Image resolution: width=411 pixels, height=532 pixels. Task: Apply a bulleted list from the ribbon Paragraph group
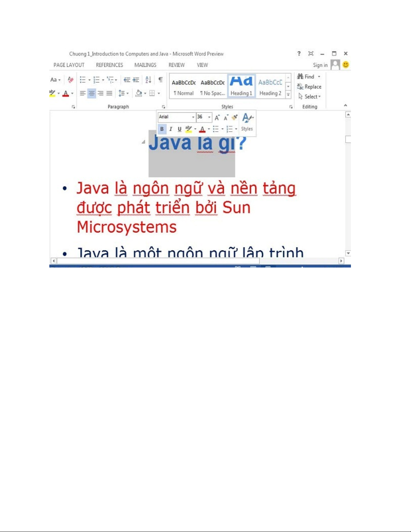point(83,80)
